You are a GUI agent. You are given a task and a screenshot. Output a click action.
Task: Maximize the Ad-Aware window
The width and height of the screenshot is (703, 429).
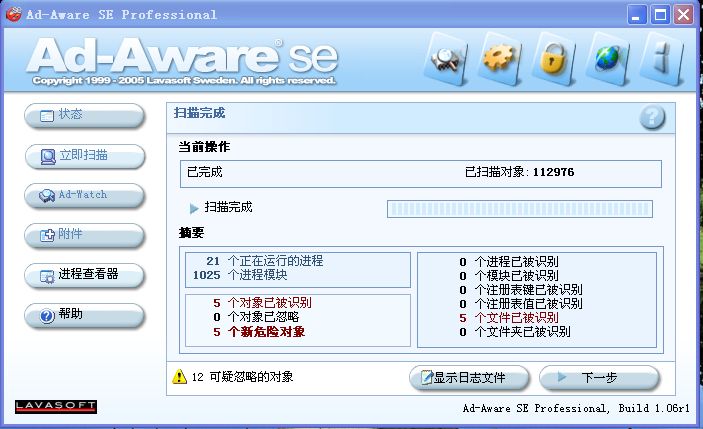pyautogui.click(x=660, y=15)
